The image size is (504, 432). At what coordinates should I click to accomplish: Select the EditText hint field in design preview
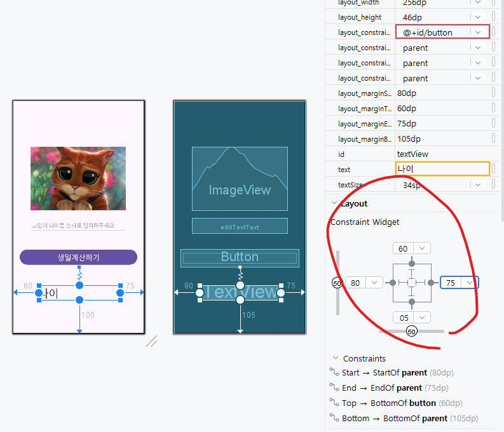click(x=78, y=225)
